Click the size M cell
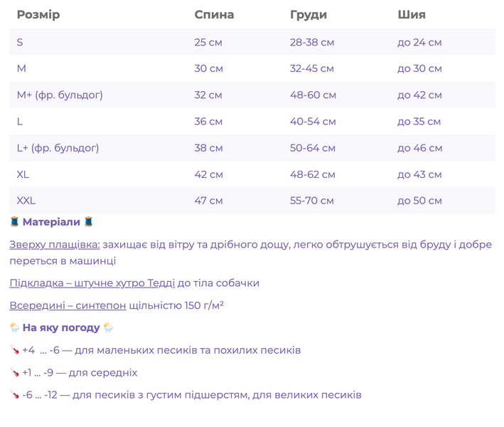This screenshot has height=427, width=504. pos(21,68)
